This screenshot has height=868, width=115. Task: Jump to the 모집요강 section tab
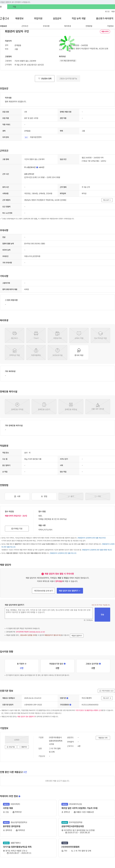3,26
